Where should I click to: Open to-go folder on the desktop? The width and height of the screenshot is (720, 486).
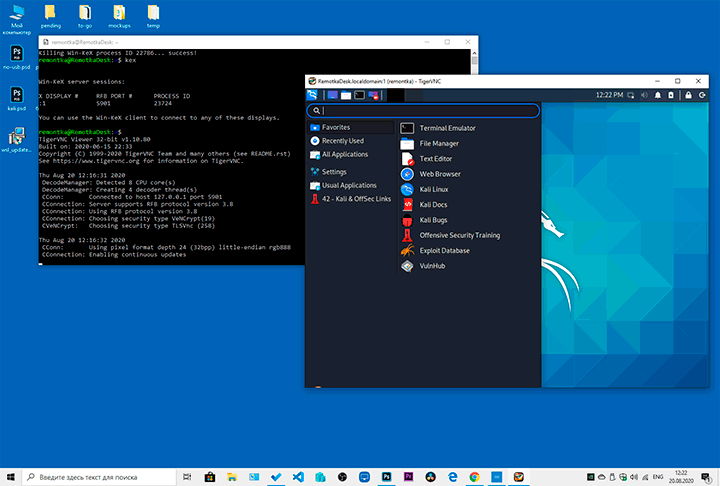(x=85, y=17)
